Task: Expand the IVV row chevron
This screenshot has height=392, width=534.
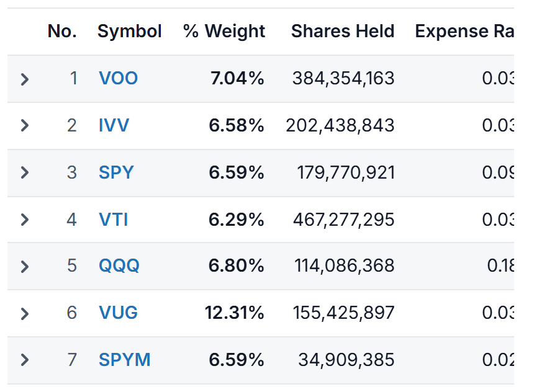Action: coord(24,125)
